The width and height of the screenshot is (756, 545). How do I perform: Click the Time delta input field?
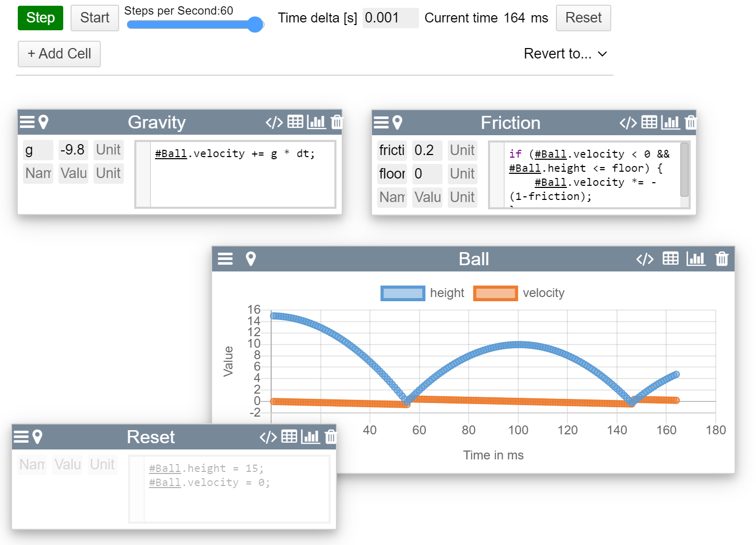tap(390, 18)
